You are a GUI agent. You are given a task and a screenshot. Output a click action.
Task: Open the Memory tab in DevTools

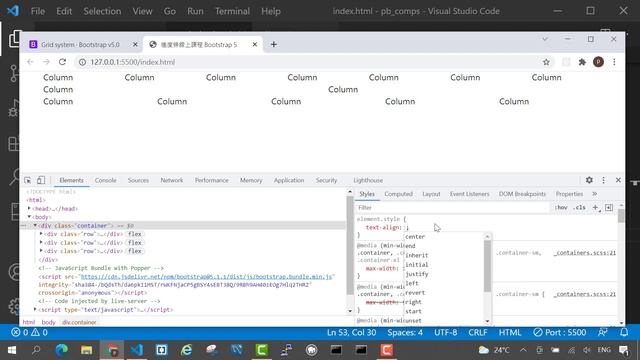pyautogui.click(x=251, y=180)
